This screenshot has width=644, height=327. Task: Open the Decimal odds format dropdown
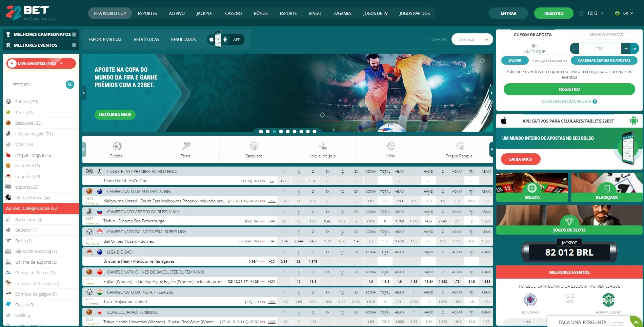[x=472, y=40]
